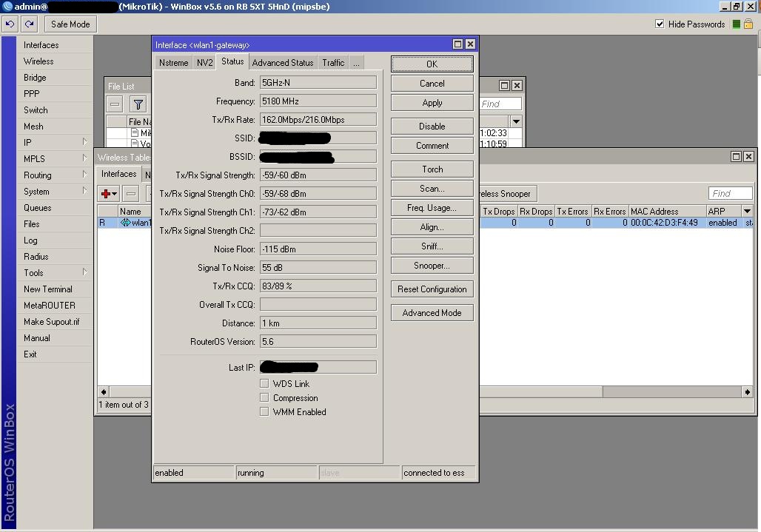Maximize the Wireless Tables window
Screen dimensions: 761x532
[x=736, y=156]
